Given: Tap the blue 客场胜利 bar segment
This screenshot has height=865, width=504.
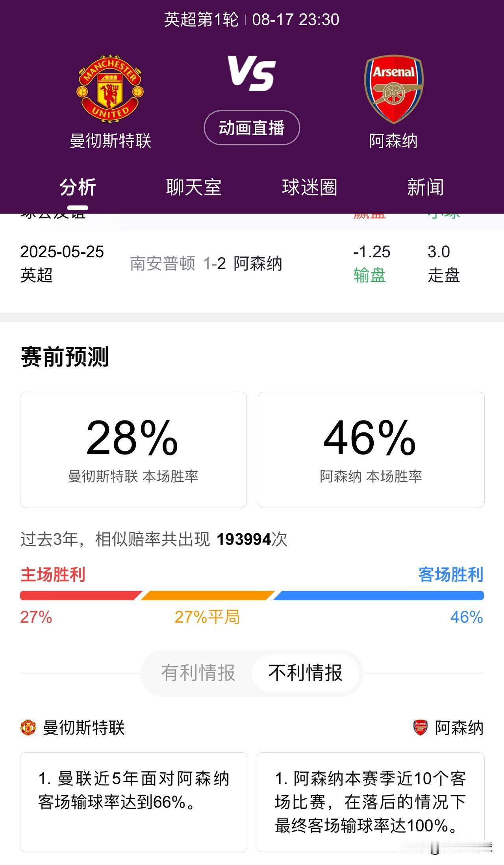Looking at the screenshot, I should [x=378, y=595].
